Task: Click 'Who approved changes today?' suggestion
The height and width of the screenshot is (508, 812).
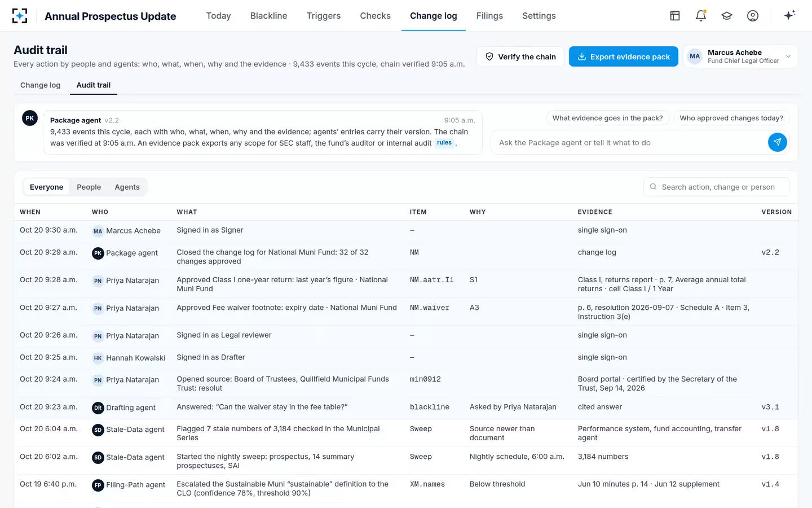Action: point(731,118)
